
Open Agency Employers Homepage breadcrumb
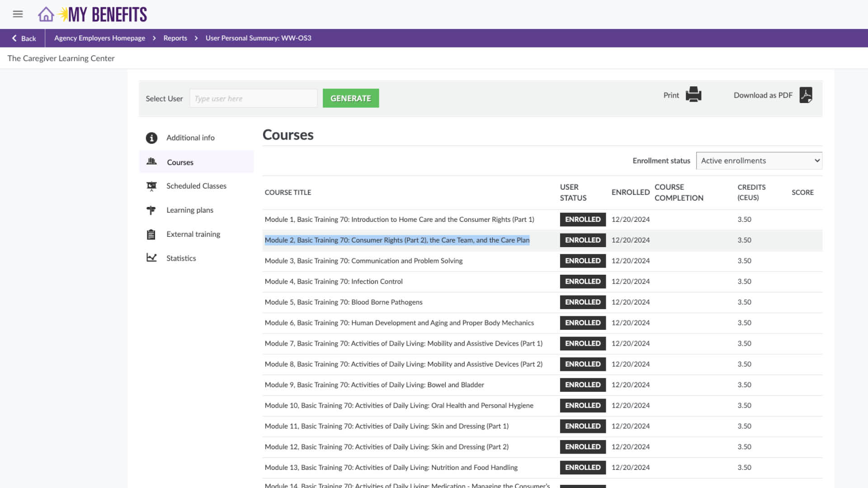(99, 38)
